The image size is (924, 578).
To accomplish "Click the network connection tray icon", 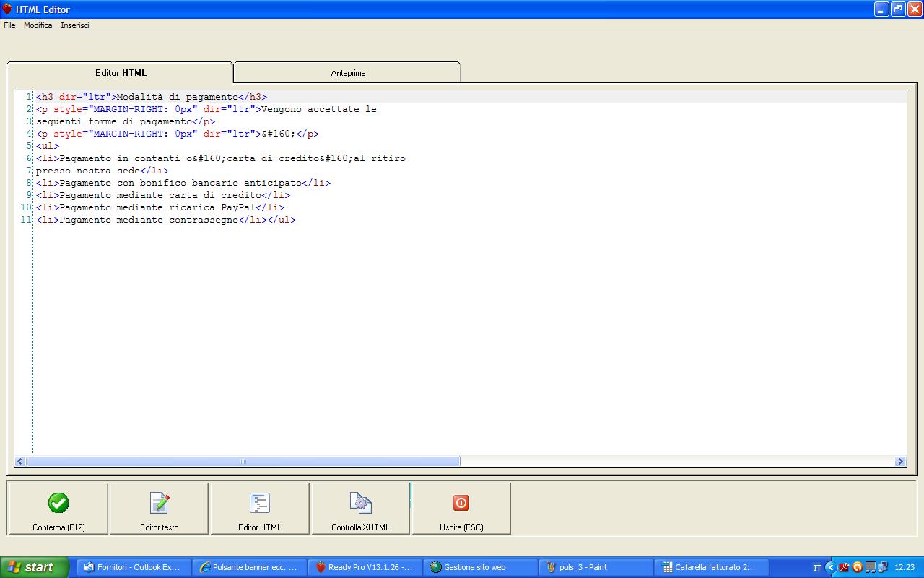I will pos(882,567).
